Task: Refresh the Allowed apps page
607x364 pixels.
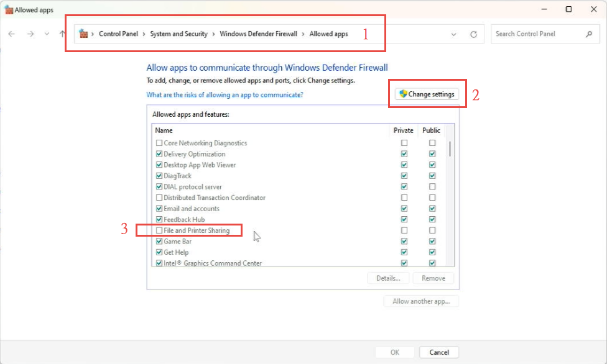Action: tap(473, 34)
